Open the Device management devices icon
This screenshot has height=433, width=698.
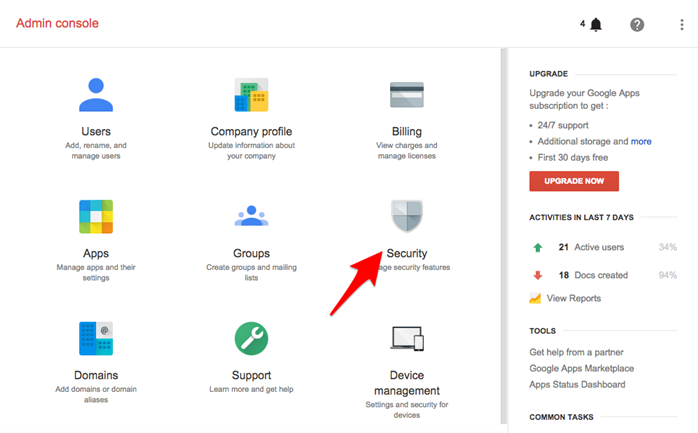point(406,339)
